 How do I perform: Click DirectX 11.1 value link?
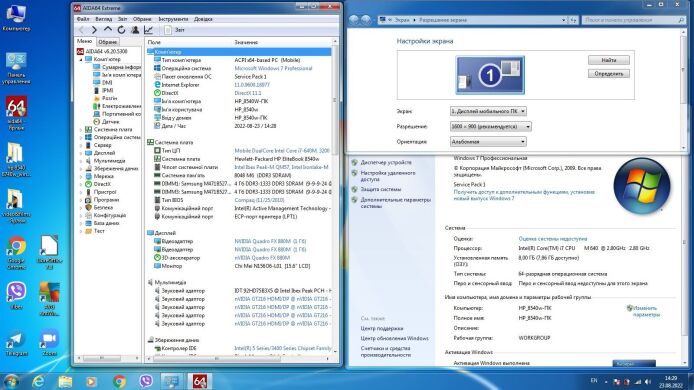[247, 93]
